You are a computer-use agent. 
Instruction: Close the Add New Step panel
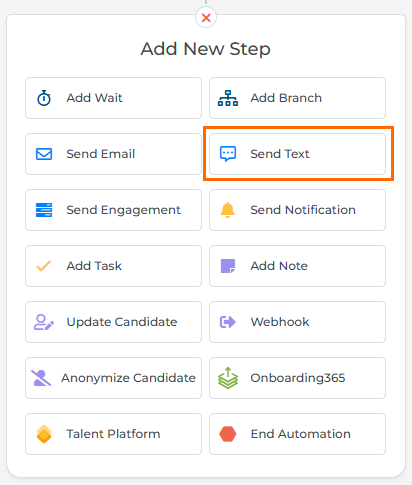(206, 17)
